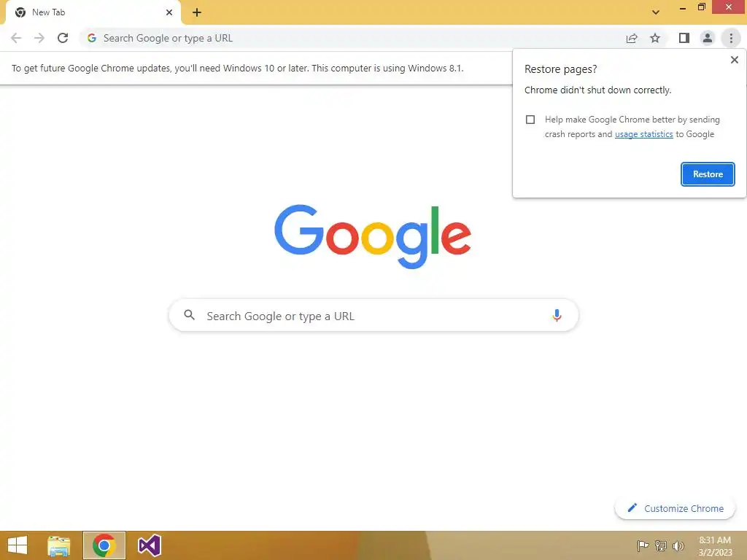The image size is (747, 560).
Task: Click the center Google search box
Action: [373, 315]
